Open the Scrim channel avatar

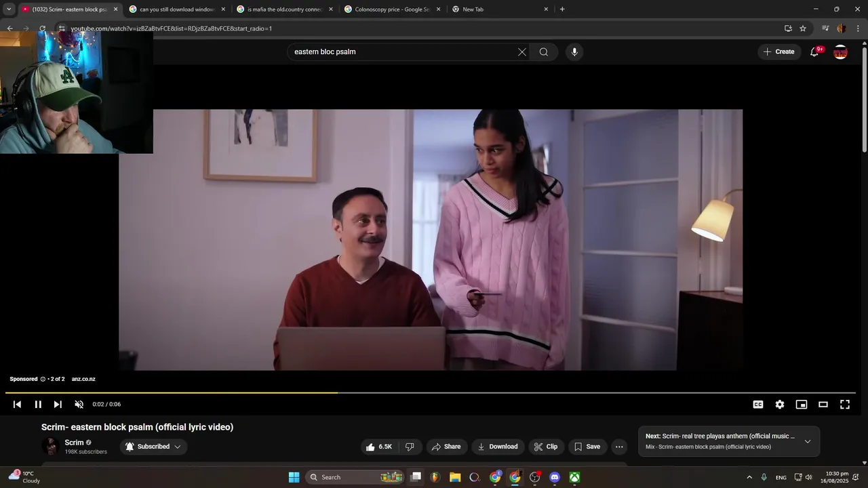tap(51, 446)
